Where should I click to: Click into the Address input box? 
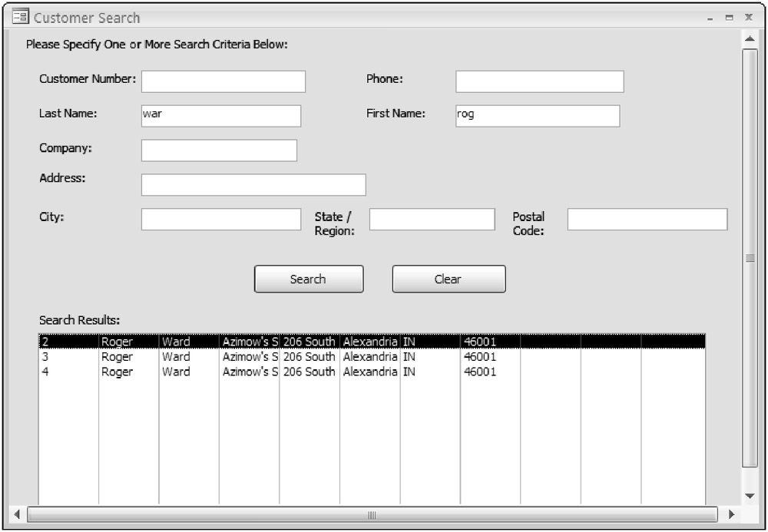tap(253, 185)
